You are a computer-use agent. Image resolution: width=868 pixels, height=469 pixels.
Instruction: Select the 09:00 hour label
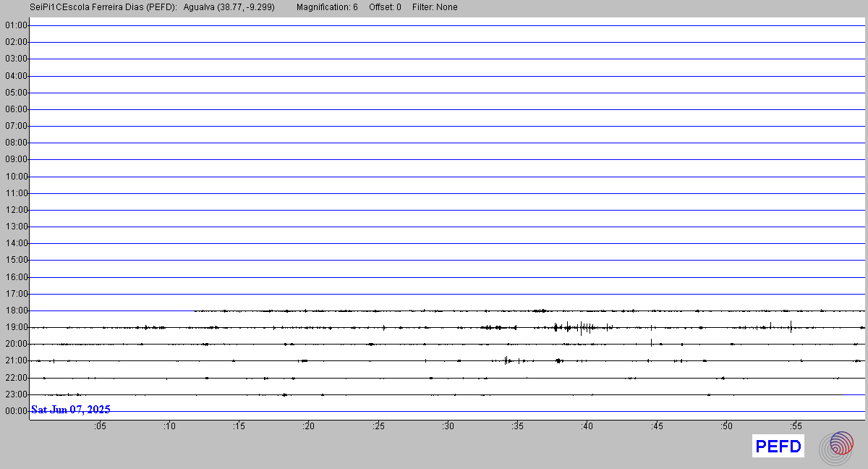[x=16, y=159]
